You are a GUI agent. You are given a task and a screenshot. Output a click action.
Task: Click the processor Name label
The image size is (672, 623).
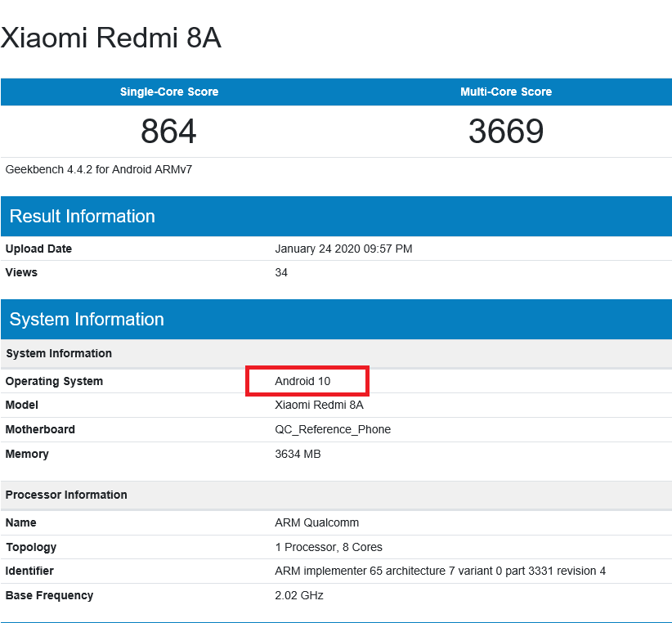tap(21, 522)
